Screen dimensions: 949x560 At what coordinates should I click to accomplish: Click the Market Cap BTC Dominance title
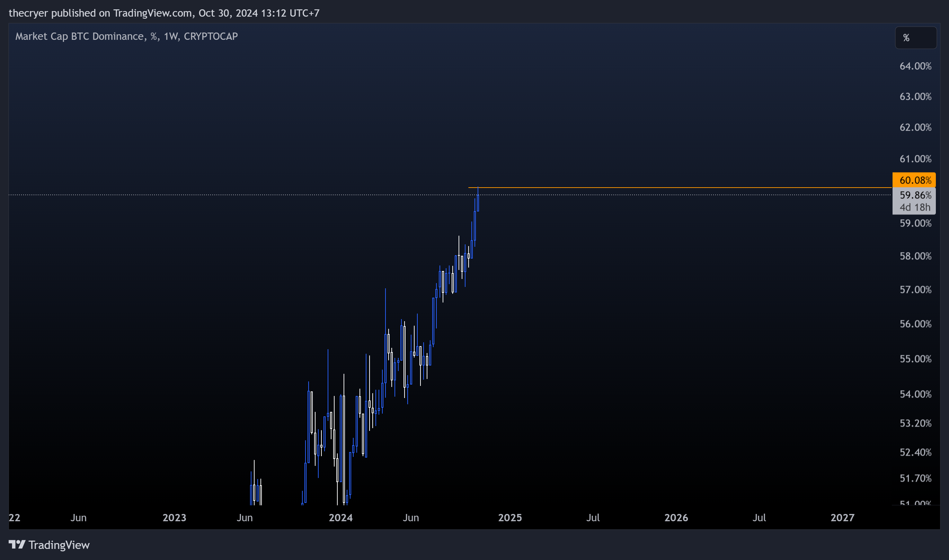[x=126, y=36]
